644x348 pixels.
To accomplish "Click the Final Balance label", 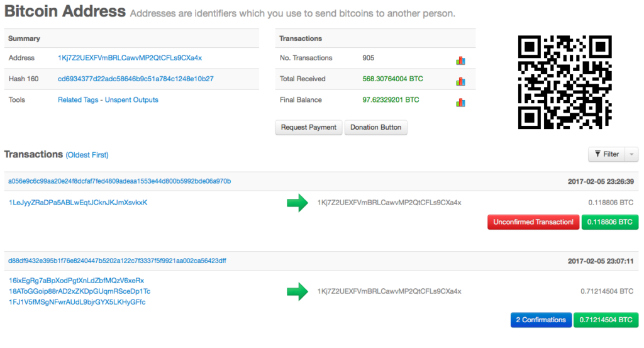I will 301,100.
